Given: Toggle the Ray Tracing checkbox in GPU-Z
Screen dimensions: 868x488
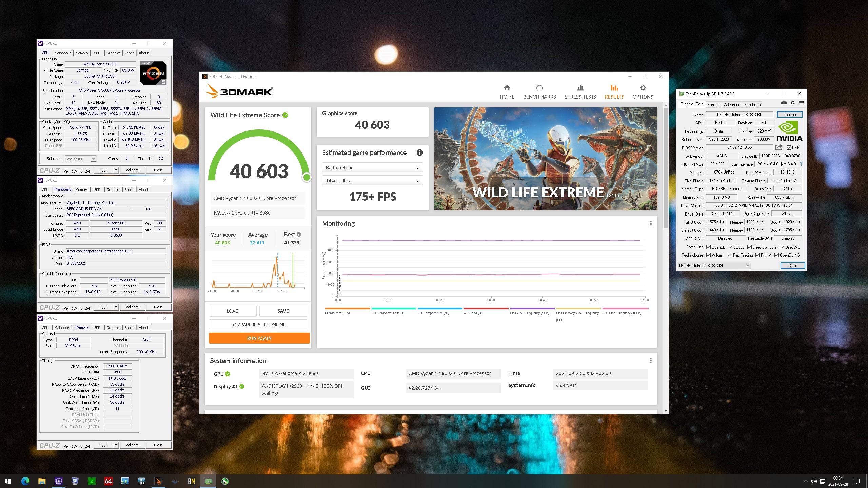Looking at the screenshot, I should [730, 255].
